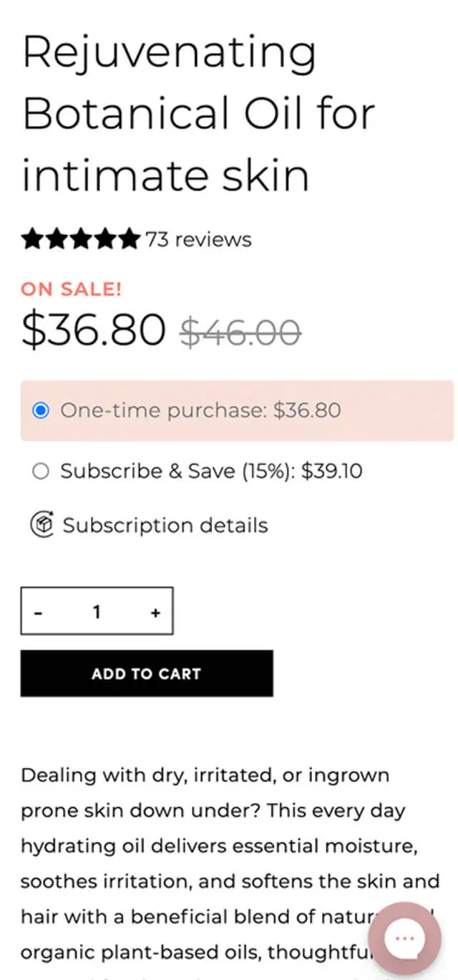The image size is (458, 980).
Task: Click the plus sign to increase quantity
Action: pos(155,612)
